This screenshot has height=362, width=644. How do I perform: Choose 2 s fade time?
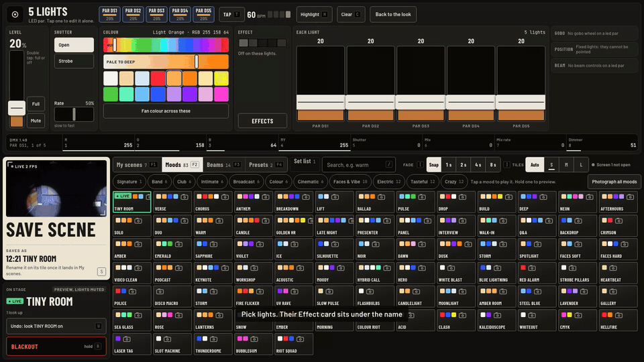(464, 165)
